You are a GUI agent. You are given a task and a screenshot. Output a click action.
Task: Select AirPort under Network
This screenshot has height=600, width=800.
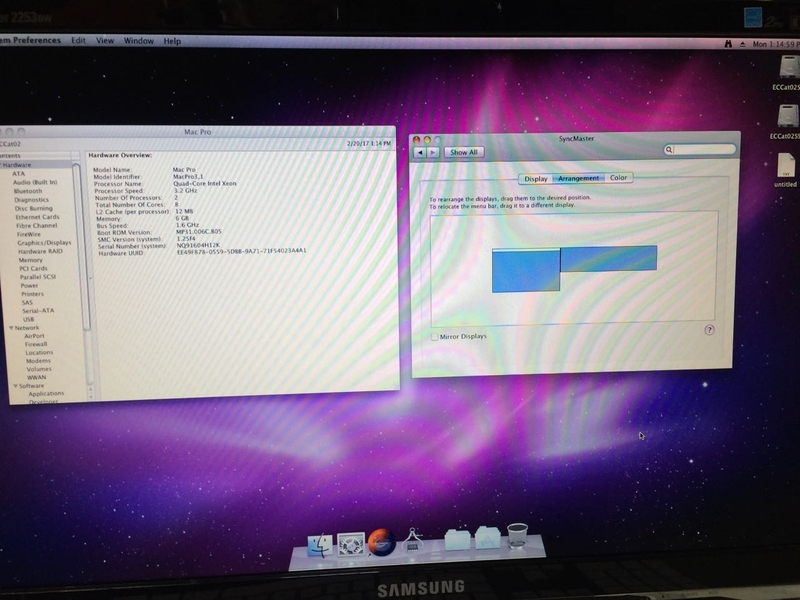(x=34, y=336)
